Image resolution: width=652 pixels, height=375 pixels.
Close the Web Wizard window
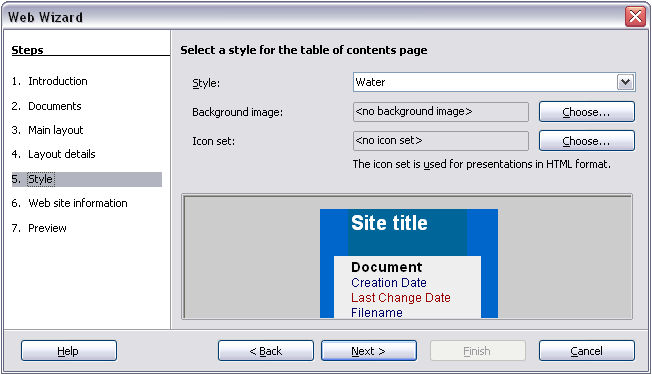point(635,17)
